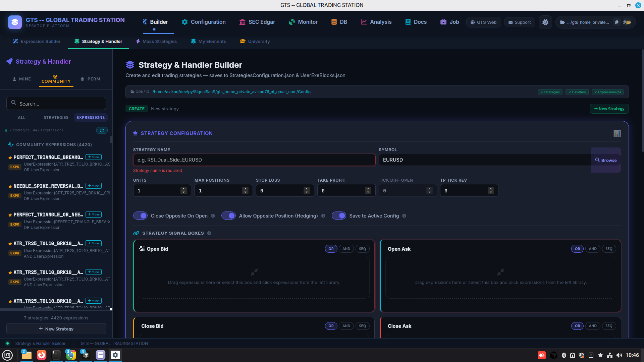This screenshot has width=644, height=362.
Task: Click the settings gear icon in header
Action: coord(545,22)
